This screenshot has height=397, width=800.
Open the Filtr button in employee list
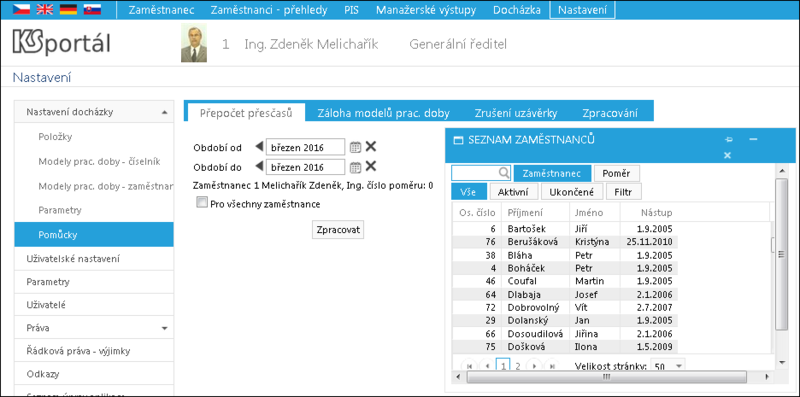click(623, 192)
